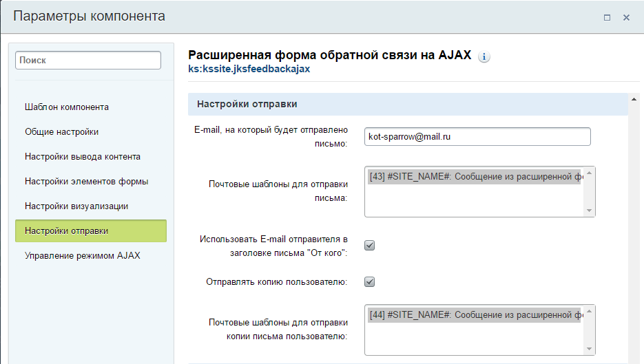Open "Управление режимом AJAX" section
The width and height of the screenshot is (644, 364).
pyautogui.click(x=82, y=255)
